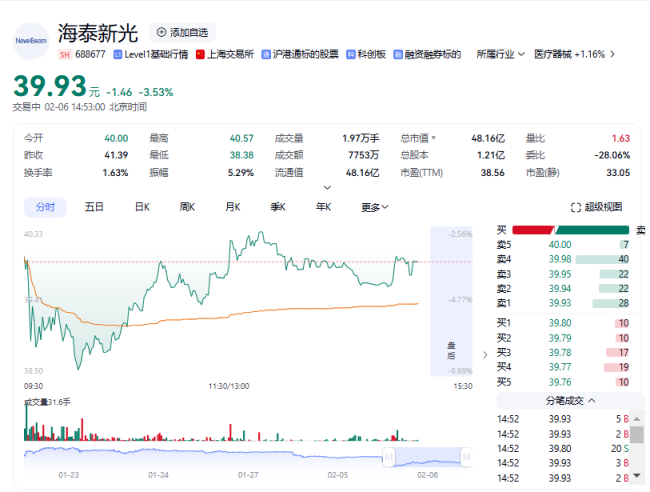Select 卖4 price 39.98 row
This screenshot has height=492, width=650.
tap(563, 259)
